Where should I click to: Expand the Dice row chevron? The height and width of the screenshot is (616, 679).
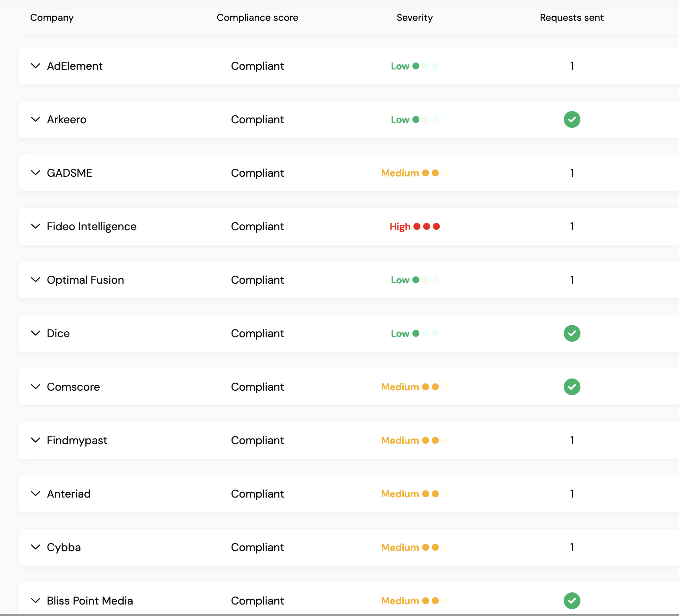point(35,333)
